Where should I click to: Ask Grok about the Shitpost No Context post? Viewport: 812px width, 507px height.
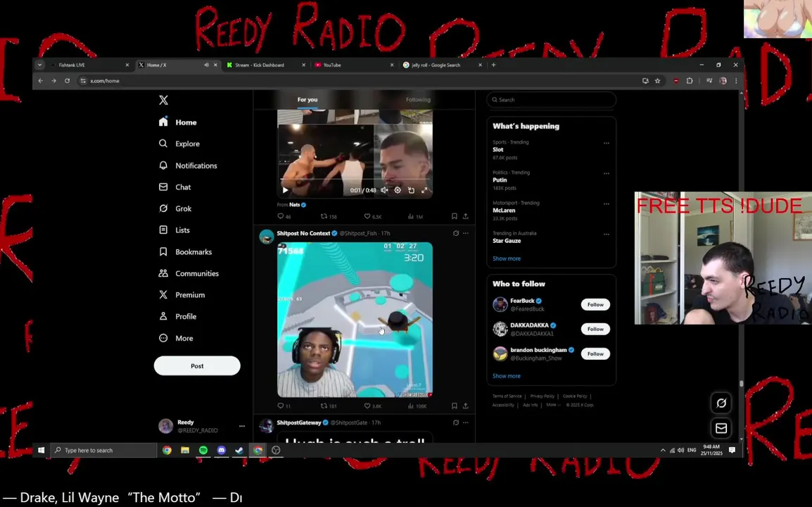[x=456, y=233]
